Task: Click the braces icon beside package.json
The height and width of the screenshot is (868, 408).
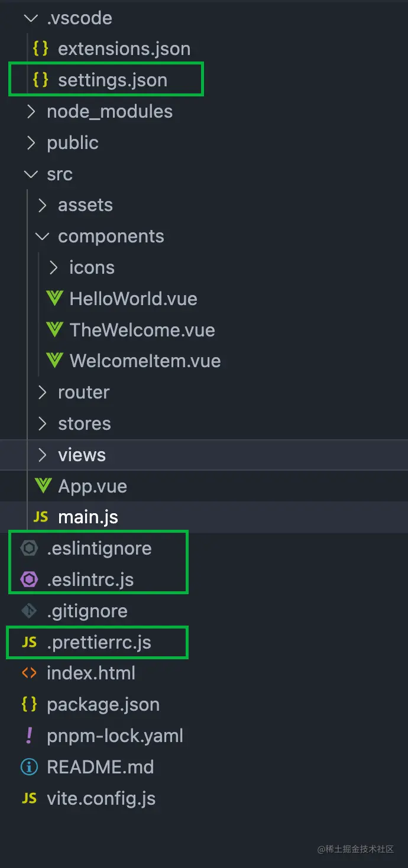Action: pyautogui.click(x=29, y=705)
